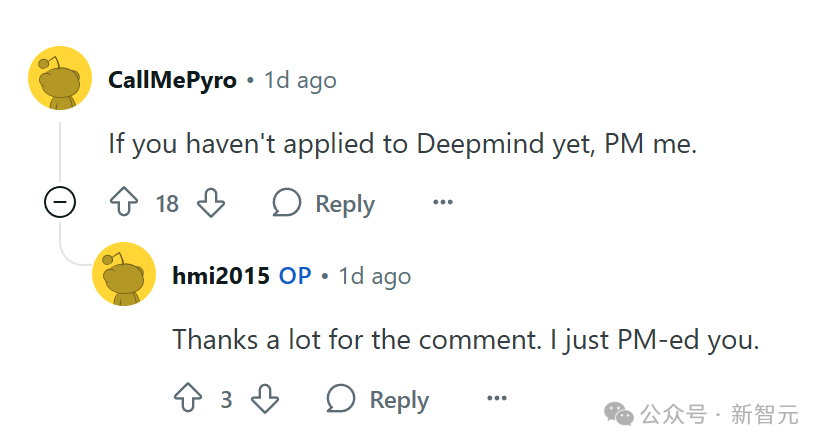Screen dimensions: 825x447
Task: Downvote hmi2015's reply comment
Action: click(x=264, y=400)
